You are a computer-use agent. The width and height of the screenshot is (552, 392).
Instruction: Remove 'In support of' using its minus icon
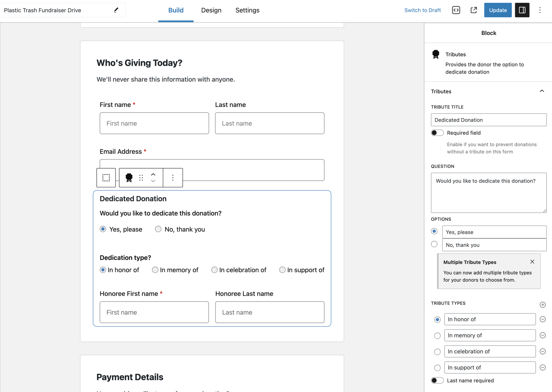click(x=543, y=367)
